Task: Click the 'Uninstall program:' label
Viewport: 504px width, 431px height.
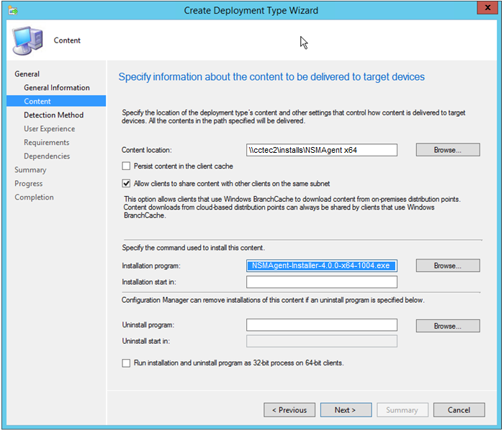Action: click(x=148, y=325)
